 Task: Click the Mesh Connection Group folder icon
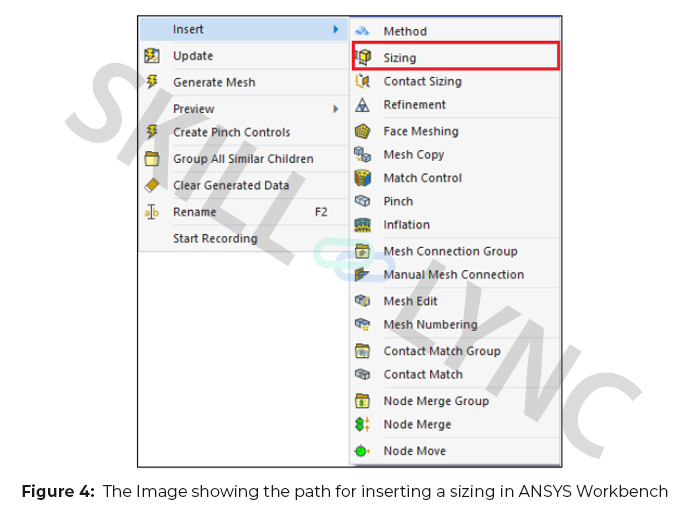[x=362, y=251]
